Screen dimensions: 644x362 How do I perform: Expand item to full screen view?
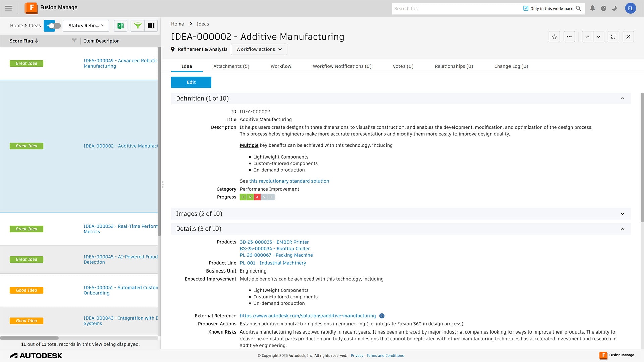[x=613, y=37]
